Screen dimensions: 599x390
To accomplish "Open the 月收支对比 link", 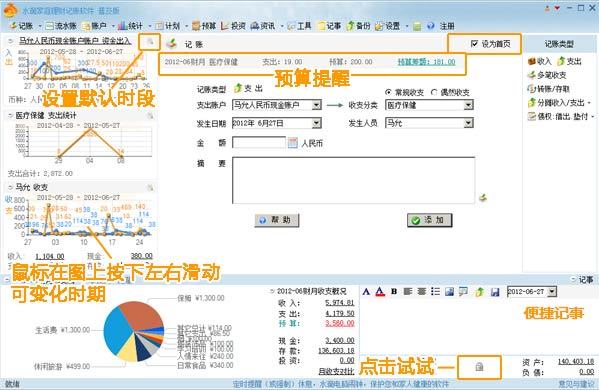I will [336, 371].
